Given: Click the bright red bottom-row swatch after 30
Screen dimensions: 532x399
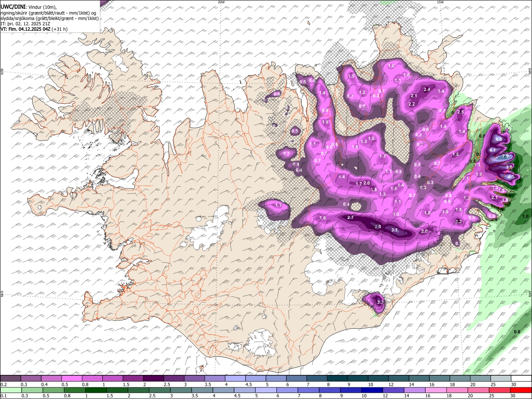Looking at the screenshot, I should click(521, 390).
